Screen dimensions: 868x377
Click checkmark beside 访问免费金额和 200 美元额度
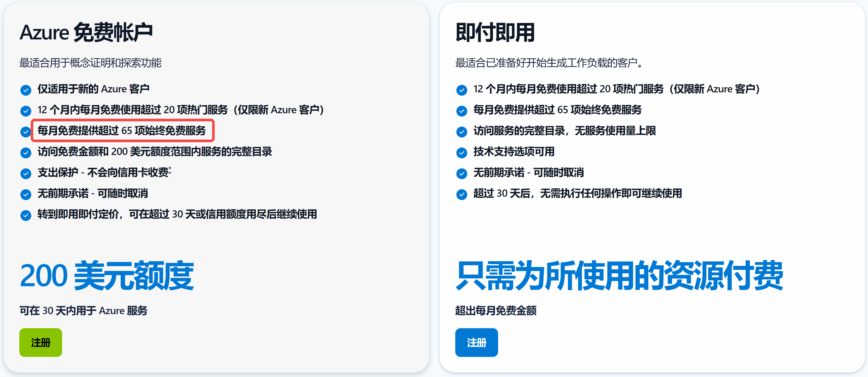(x=26, y=153)
